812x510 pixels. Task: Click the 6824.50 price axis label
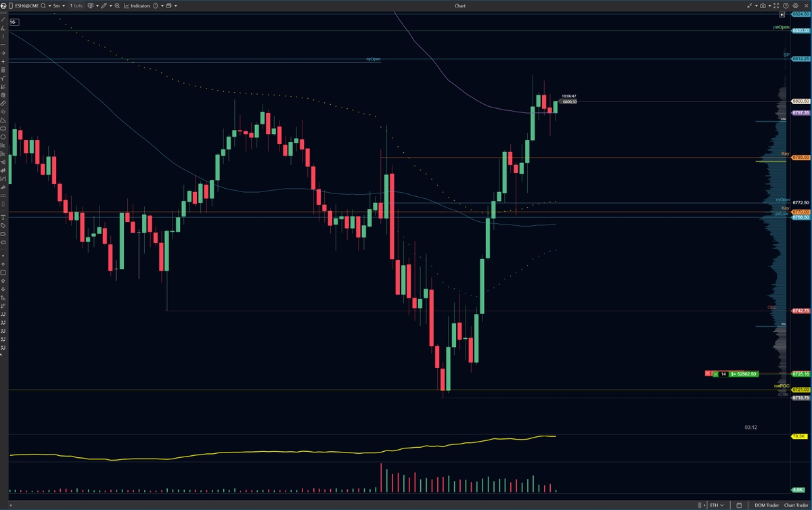coord(800,14)
